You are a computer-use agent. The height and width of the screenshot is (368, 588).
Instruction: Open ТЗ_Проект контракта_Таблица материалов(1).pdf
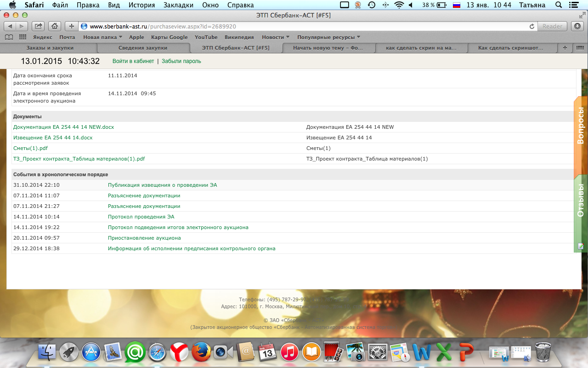point(79,159)
